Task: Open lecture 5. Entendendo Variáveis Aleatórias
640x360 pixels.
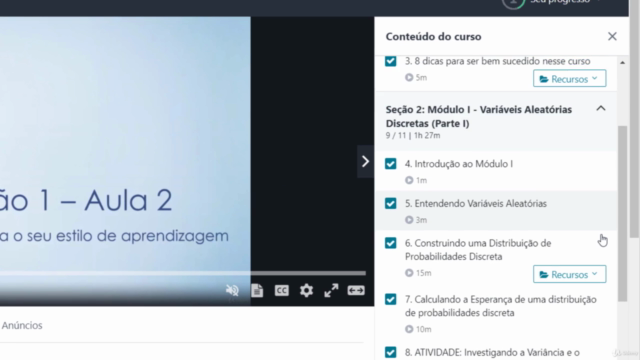Action: 476,203
